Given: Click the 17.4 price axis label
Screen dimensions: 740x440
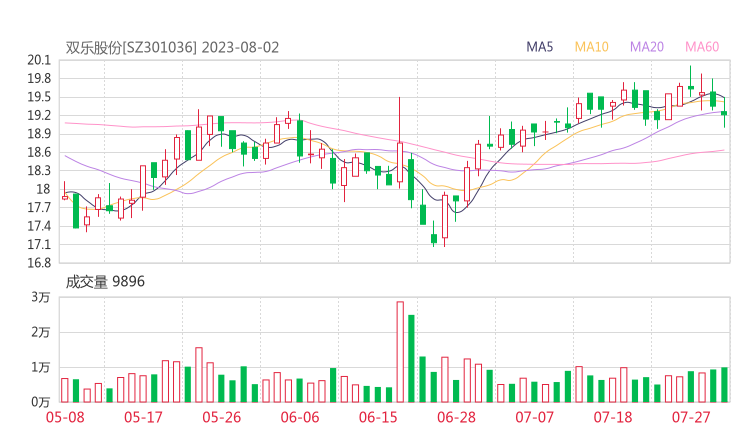Looking at the screenshot, I should 39,226.
